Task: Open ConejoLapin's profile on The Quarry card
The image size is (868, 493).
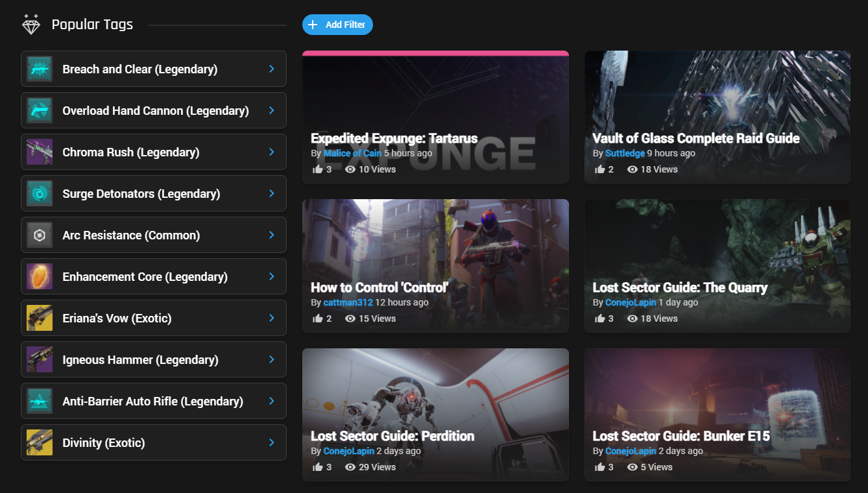Action: [631, 302]
